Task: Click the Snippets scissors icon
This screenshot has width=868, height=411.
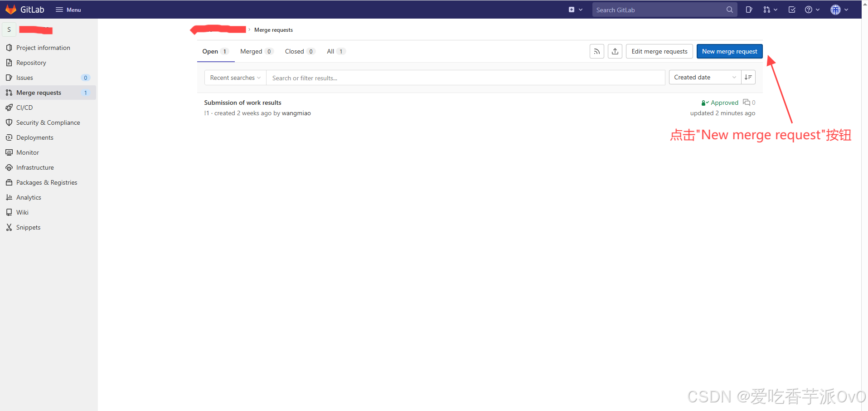Action: 9,227
